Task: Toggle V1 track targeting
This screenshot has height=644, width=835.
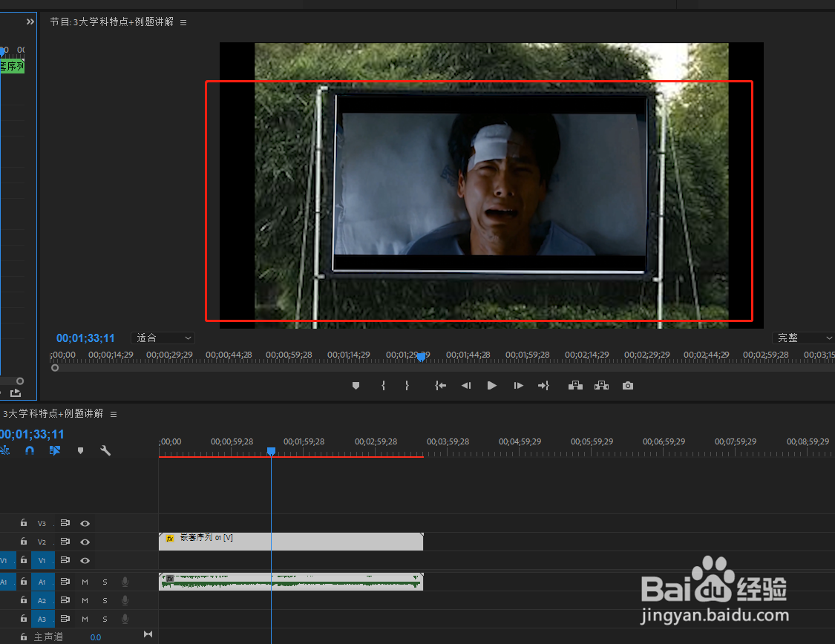Action: click(x=42, y=560)
